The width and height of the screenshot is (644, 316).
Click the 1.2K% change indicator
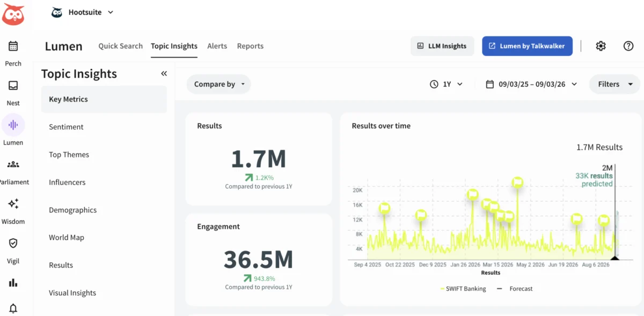(259, 177)
